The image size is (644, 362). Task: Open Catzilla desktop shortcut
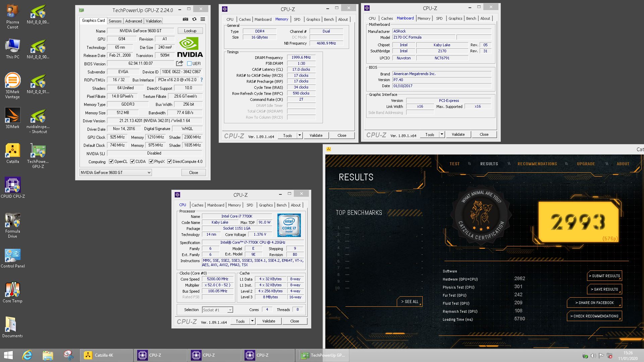tap(12, 153)
